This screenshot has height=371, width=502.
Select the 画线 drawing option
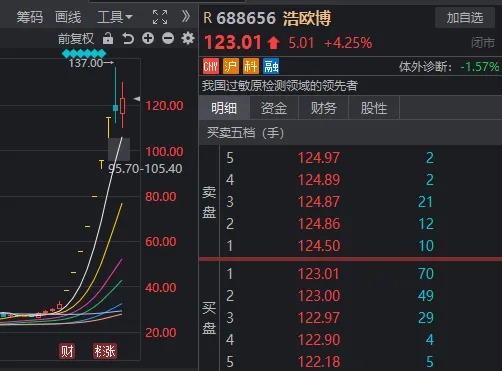[68, 17]
